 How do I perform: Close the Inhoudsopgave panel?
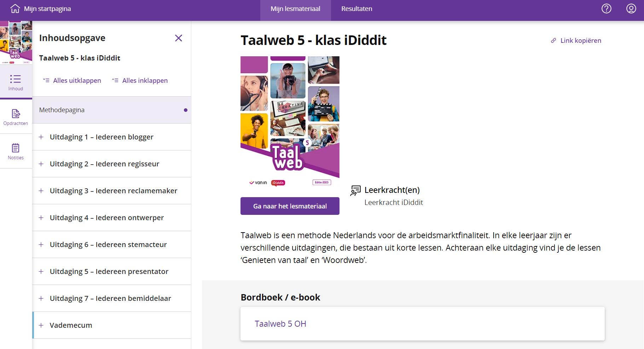pyautogui.click(x=179, y=38)
